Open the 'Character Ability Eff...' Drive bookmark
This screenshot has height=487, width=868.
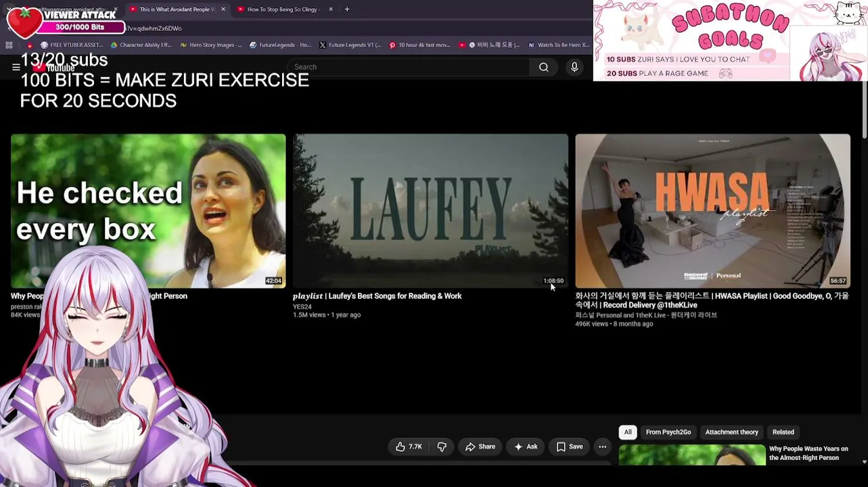(141, 45)
